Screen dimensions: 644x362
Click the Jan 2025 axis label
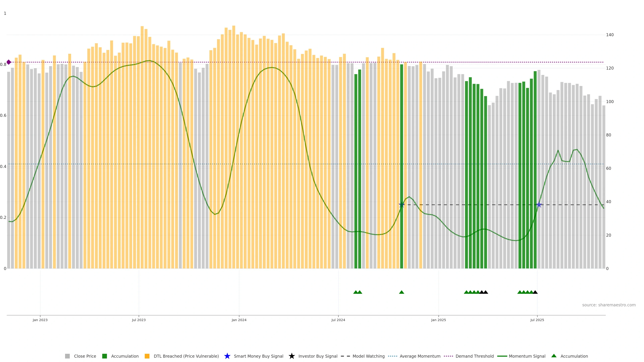[x=438, y=320]
